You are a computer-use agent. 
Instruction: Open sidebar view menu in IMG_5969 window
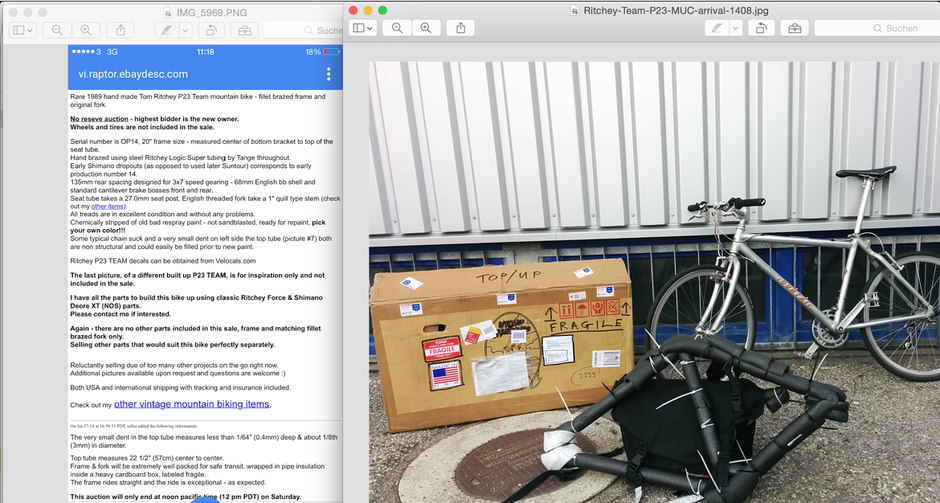(x=23, y=30)
